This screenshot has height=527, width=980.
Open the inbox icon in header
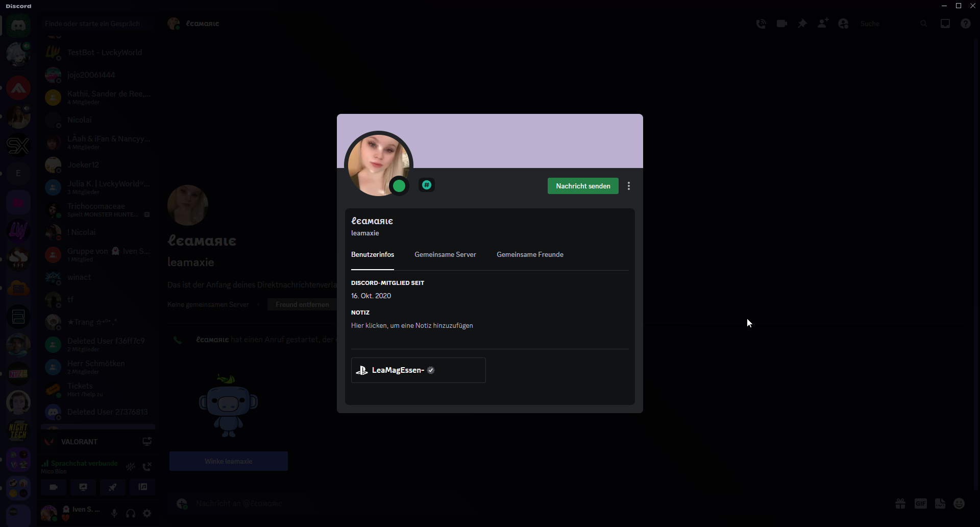click(x=945, y=23)
